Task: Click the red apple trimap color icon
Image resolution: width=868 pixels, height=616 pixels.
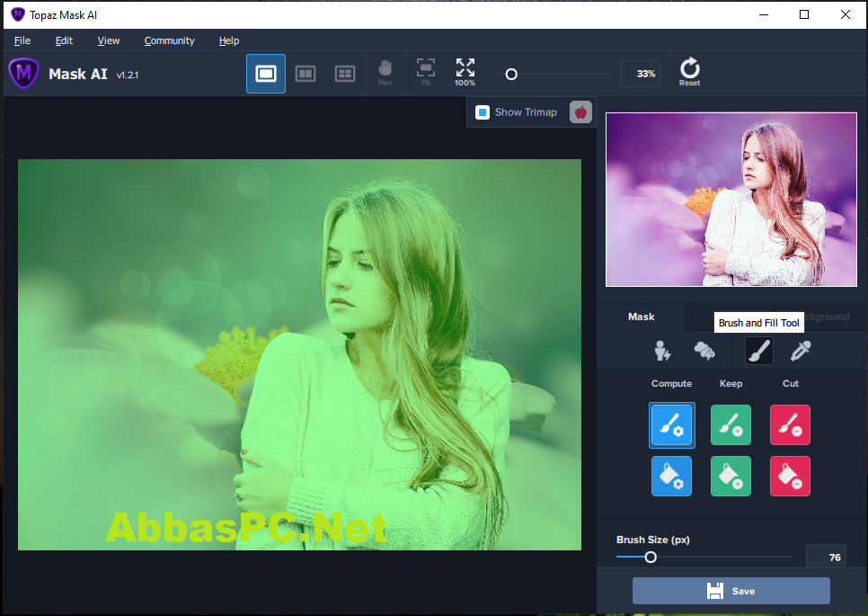Action: point(580,112)
